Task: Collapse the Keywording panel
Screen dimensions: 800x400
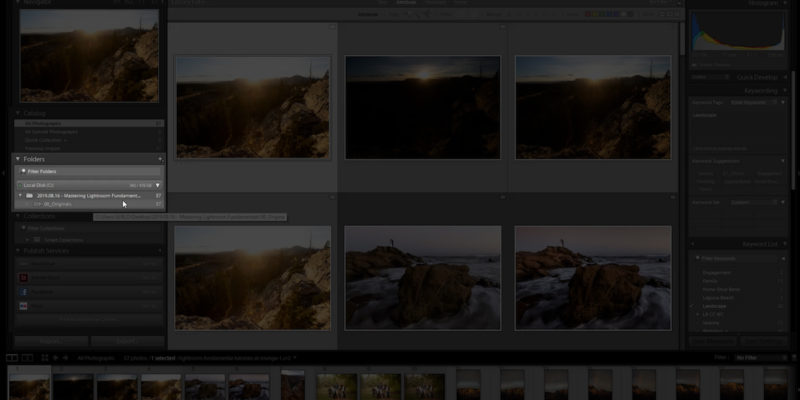Action: click(783, 91)
